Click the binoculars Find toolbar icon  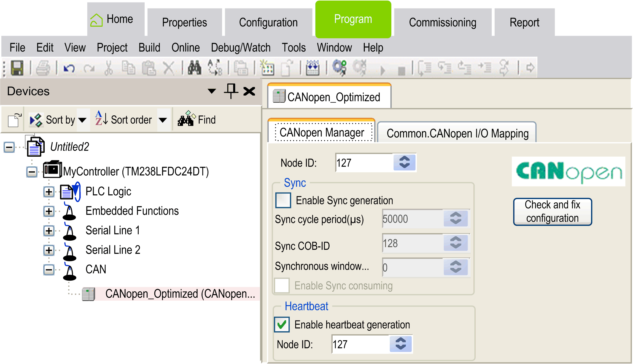click(195, 68)
